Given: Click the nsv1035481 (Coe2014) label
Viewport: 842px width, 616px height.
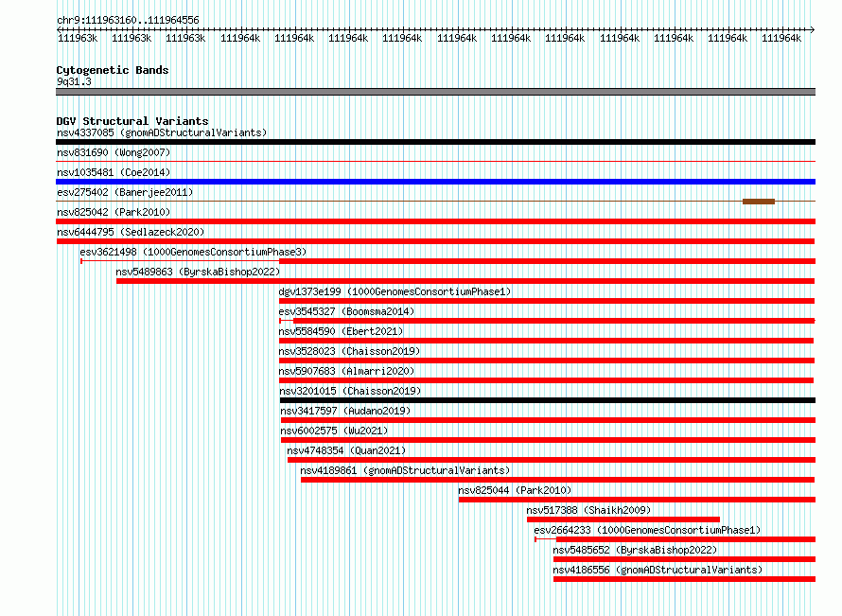Looking at the screenshot, I should (x=114, y=172).
